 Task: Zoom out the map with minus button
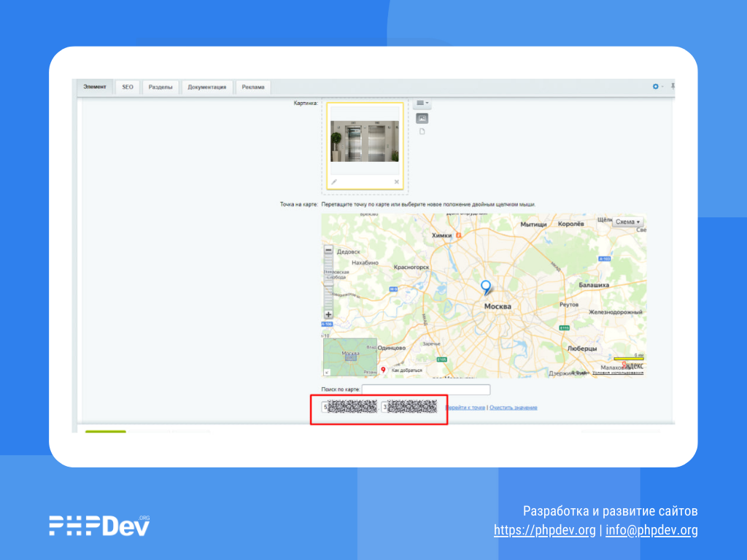328,250
